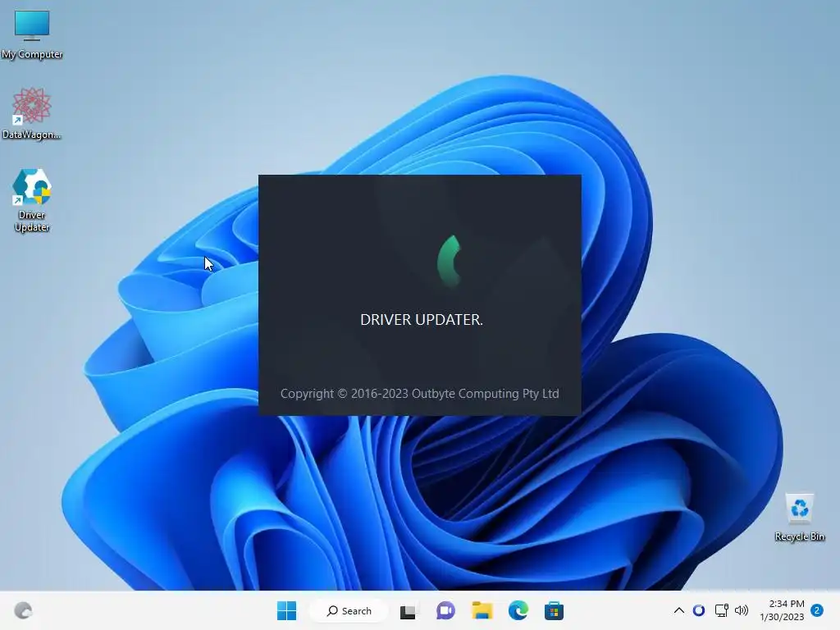This screenshot has height=630, width=840.
Task: Open Task View from the taskbar
Action: 409,610
